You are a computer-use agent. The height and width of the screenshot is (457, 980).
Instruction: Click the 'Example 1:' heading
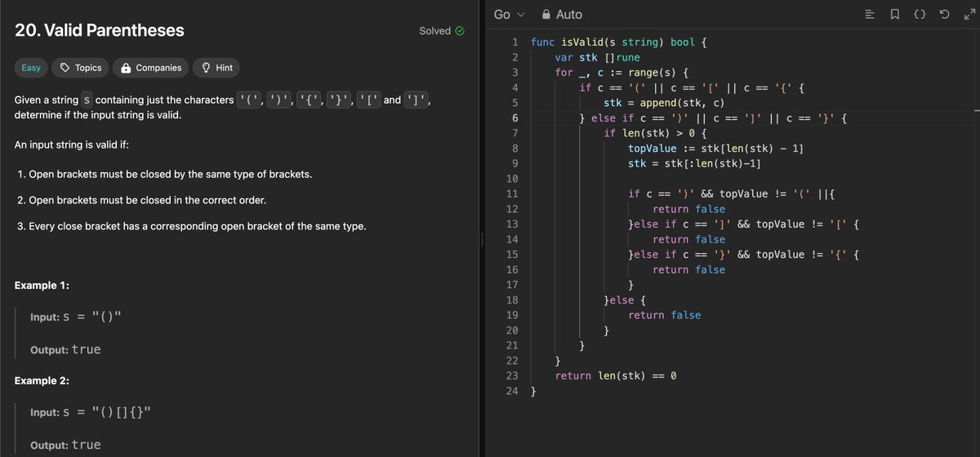[x=42, y=286]
